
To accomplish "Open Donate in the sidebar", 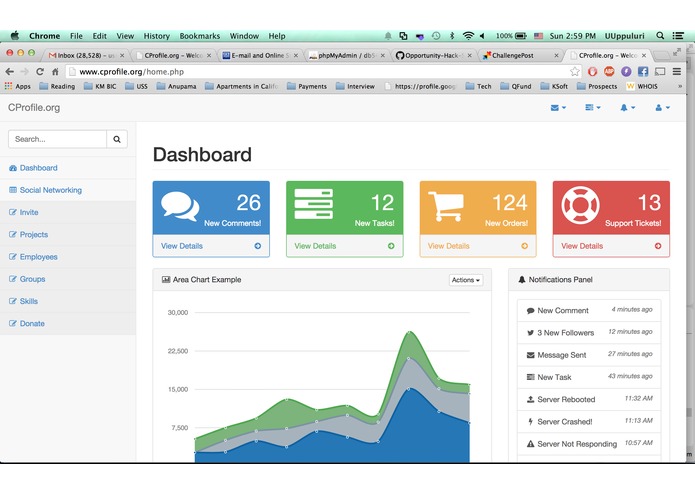I will click(68, 323).
